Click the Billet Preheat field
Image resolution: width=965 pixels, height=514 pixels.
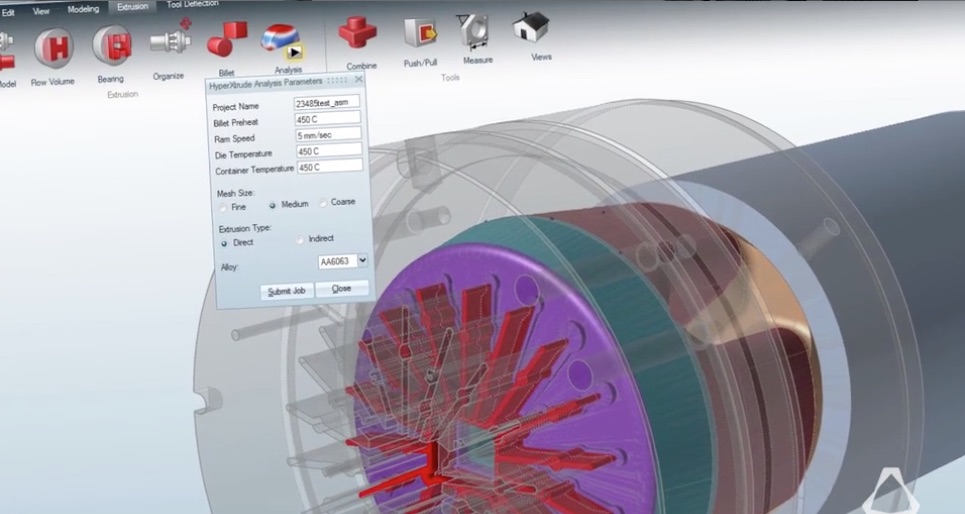click(x=327, y=119)
